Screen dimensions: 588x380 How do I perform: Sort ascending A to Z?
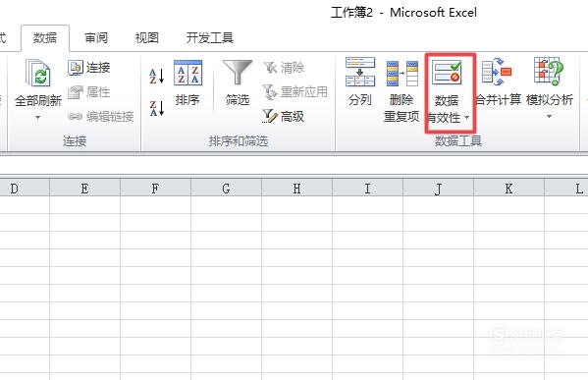156,76
